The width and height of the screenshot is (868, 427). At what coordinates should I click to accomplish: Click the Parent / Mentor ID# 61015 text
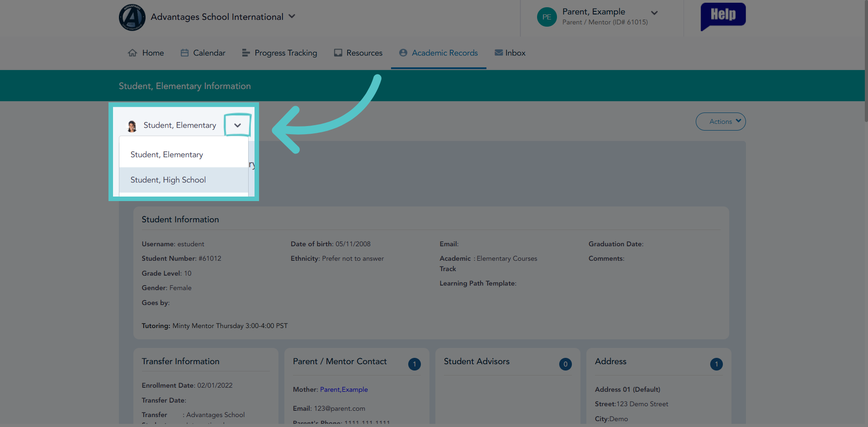(605, 22)
